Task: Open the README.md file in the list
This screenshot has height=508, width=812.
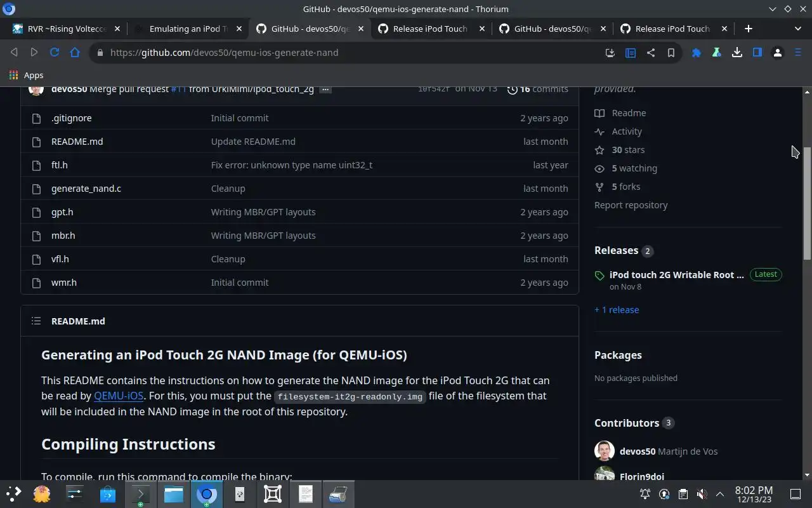Action: (77, 142)
